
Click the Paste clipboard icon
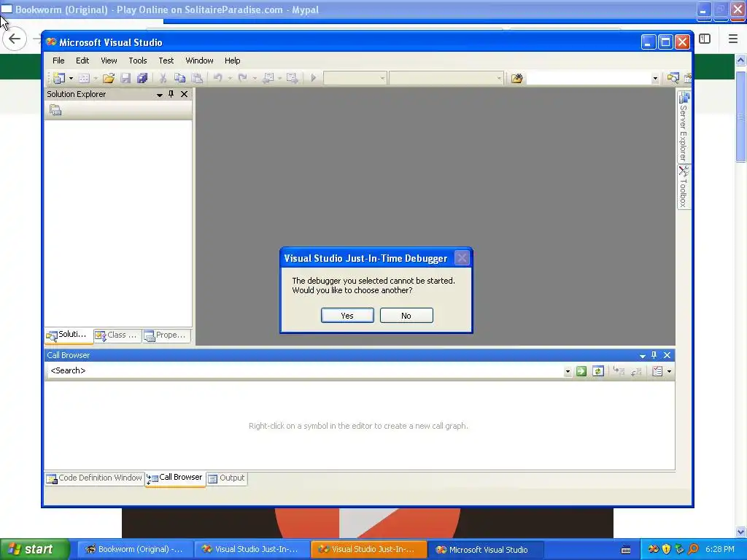click(197, 78)
